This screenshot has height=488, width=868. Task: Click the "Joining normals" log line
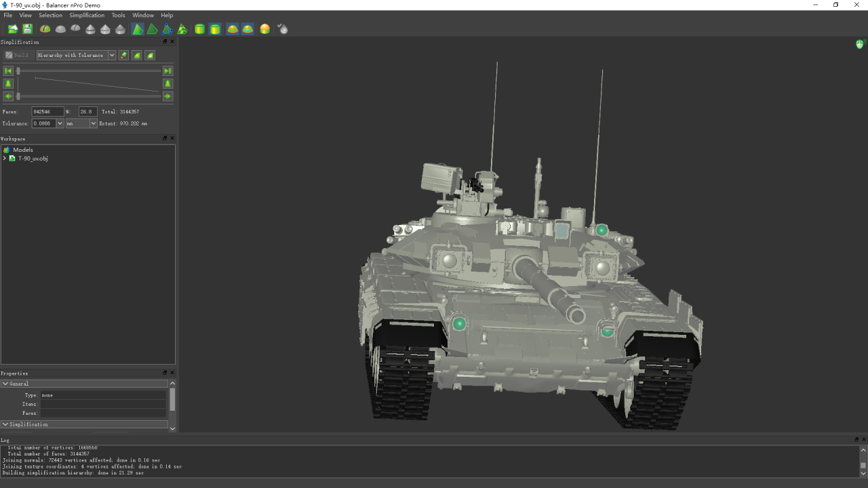[x=81, y=460]
